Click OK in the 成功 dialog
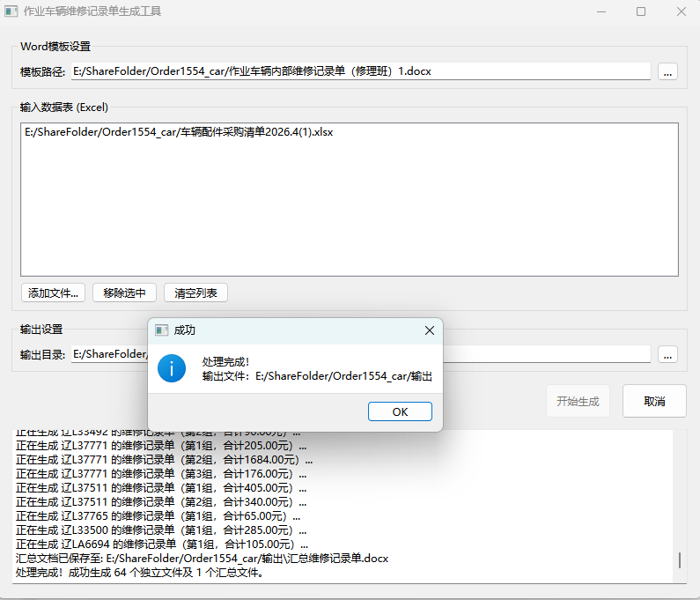The width and height of the screenshot is (700, 600). [x=400, y=411]
